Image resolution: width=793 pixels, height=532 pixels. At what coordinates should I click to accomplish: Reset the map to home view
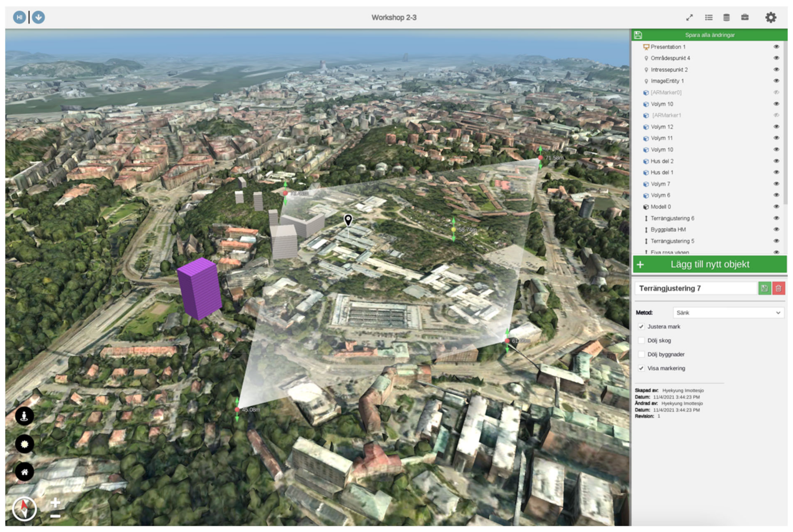click(24, 472)
